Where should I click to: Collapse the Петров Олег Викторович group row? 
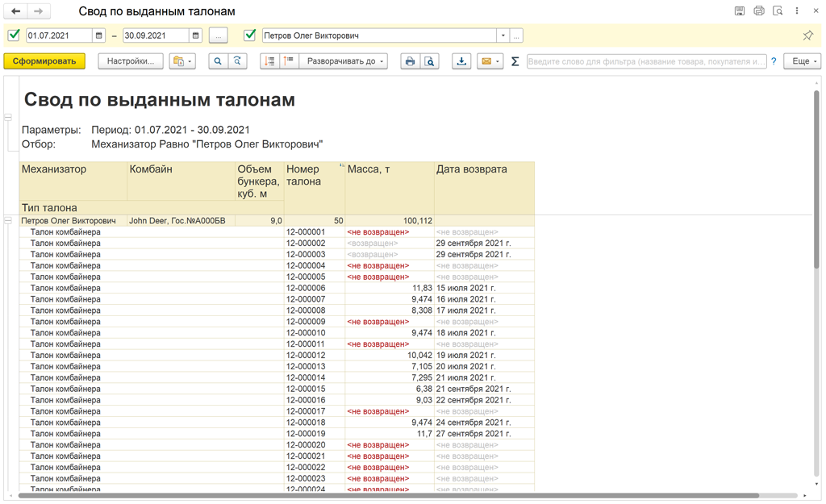pos(8,220)
